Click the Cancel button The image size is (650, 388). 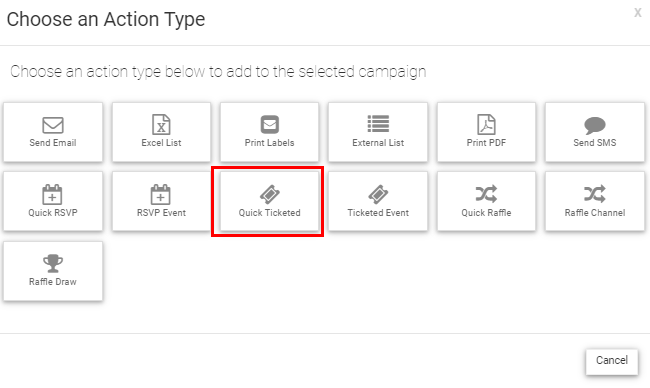pos(612,361)
